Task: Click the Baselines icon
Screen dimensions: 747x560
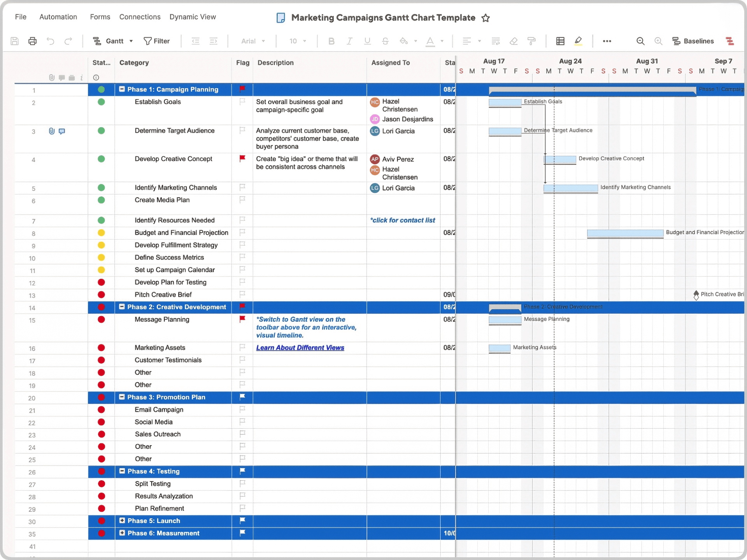Action: click(694, 41)
